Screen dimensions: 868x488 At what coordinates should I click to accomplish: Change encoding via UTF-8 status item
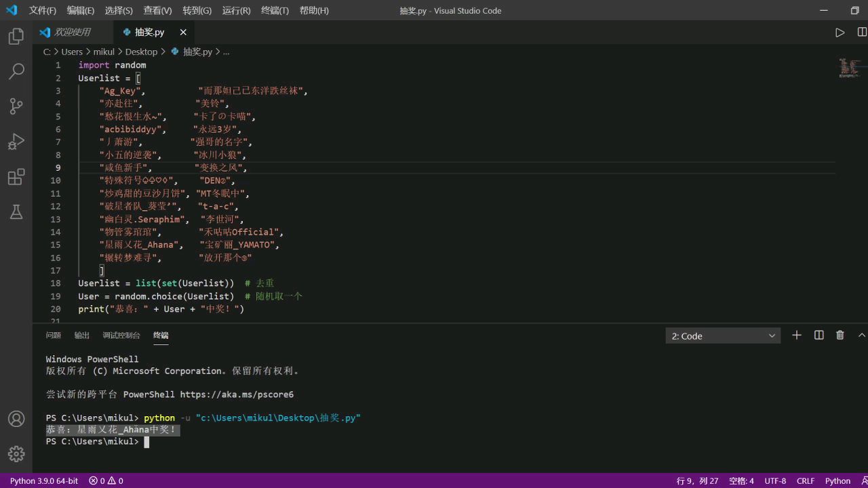click(775, 481)
